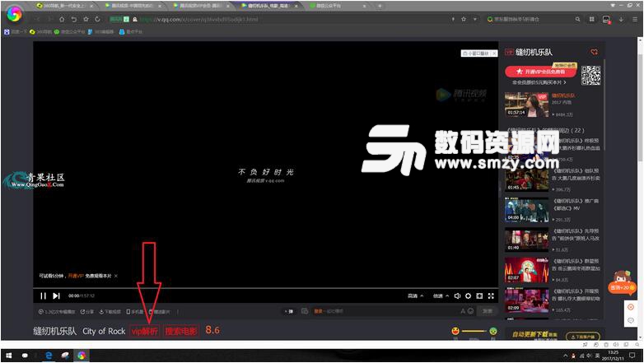Toggle theater mode icon in player controls
644x363 pixels.
click(x=479, y=296)
